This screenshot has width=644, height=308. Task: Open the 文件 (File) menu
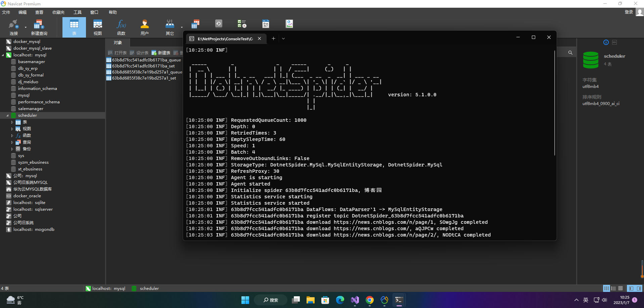click(6, 12)
